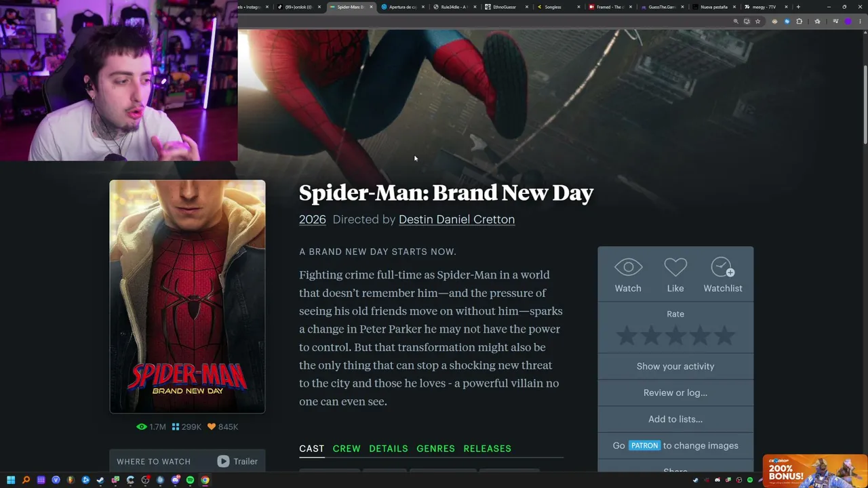Add the film to your Watchlist
Viewport: 868px width, 488px height.
(723, 267)
